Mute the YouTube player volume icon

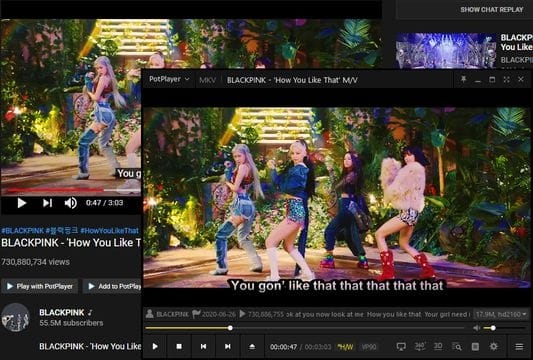coord(70,203)
